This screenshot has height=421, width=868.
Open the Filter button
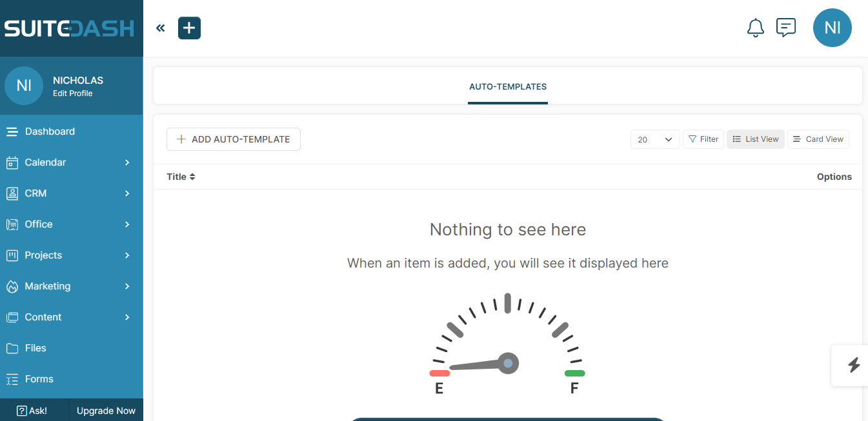point(703,139)
